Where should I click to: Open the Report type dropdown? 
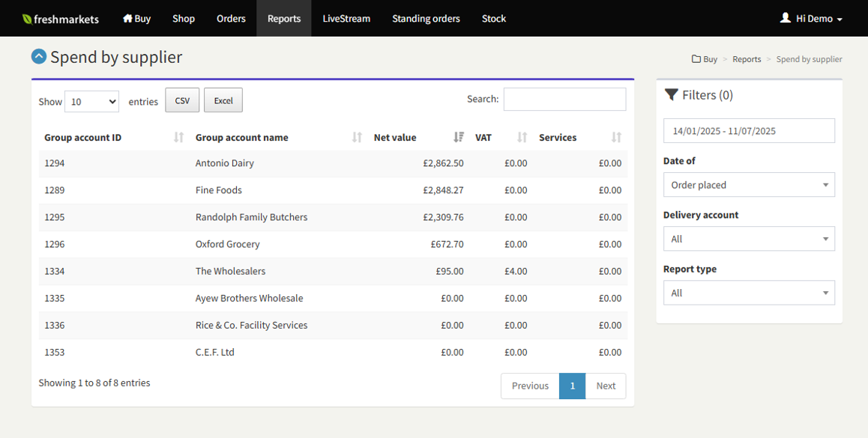(749, 293)
